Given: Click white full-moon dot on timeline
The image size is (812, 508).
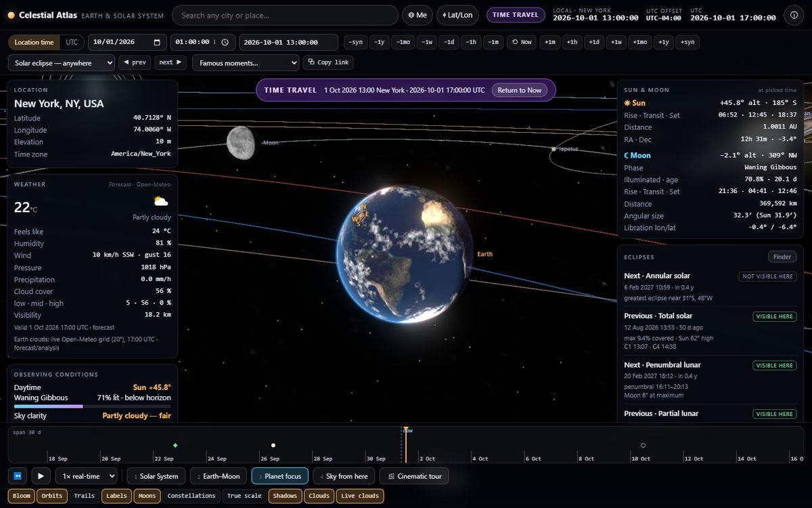Looking at the screenshot, I should [273, 445].
